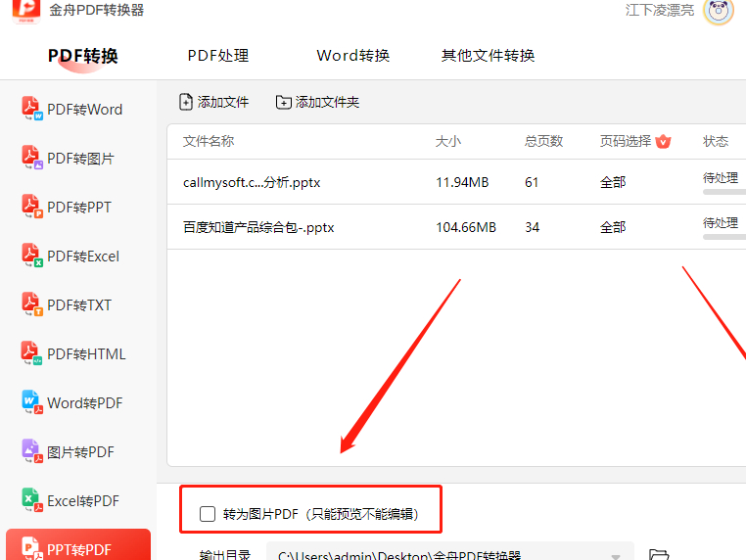Choose the PDF转Excel sidebar icon

click(33, 256)
